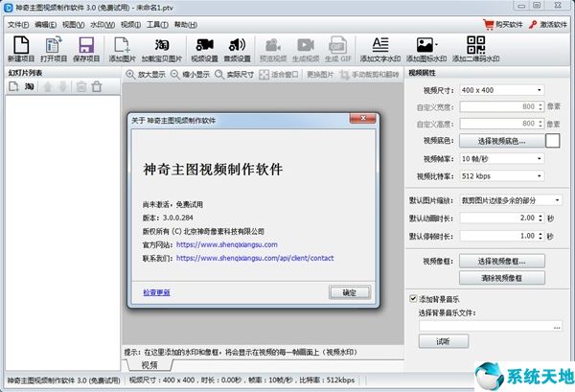This screenshot has height=392, width=575.
Task: Adjust the 自定义高度 800 stepper
Action: pos(540,124)
